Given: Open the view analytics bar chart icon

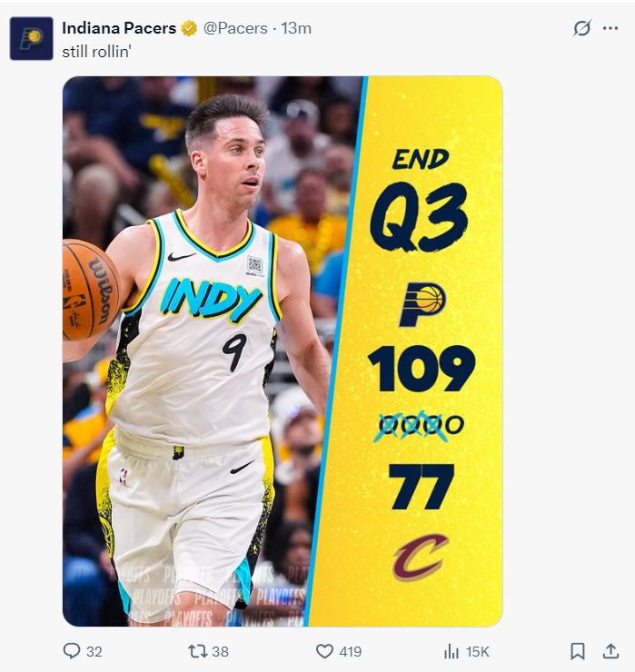Looking at the screenshot, I should [x=451, y=651].
